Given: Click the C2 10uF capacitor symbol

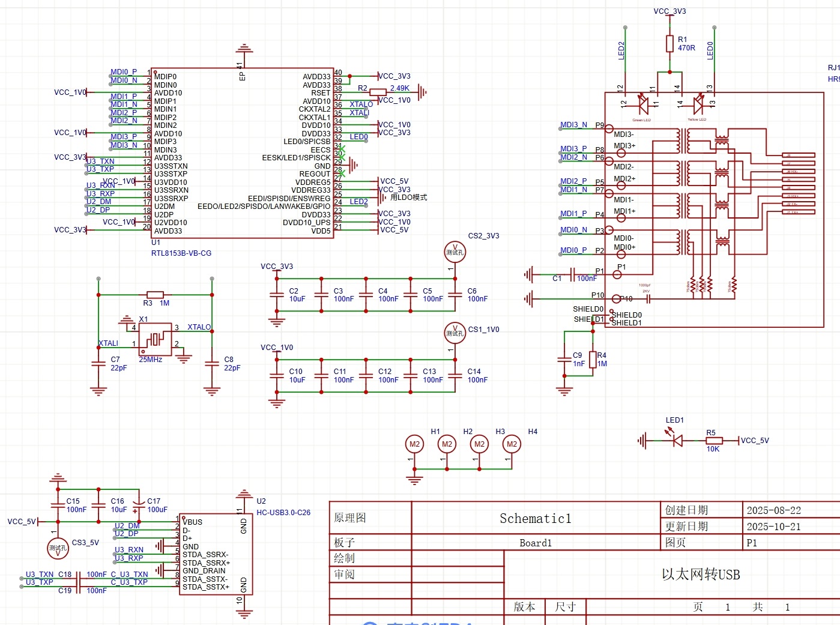Looking at the screenshot, I should (x=277, y=295).
